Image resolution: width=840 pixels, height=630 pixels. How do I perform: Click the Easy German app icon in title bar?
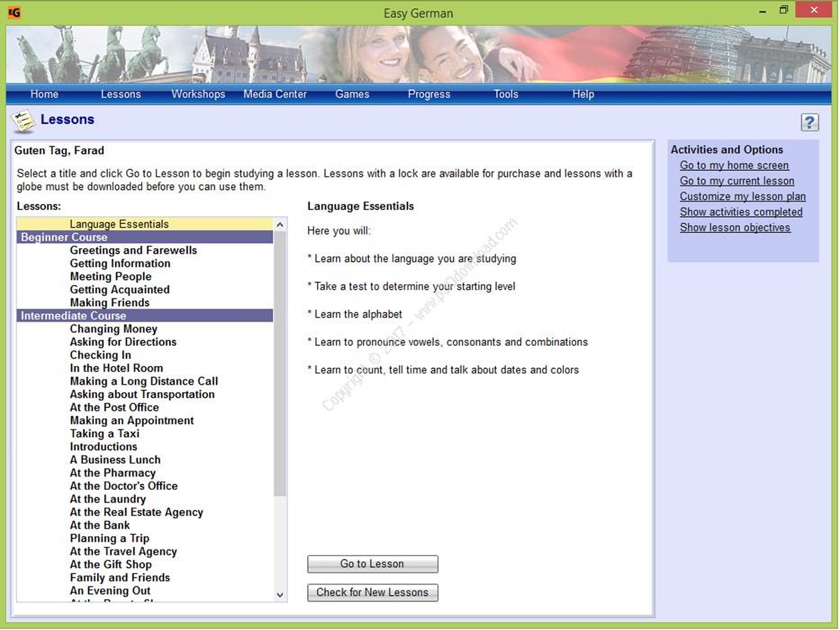(x=14, y=13)
